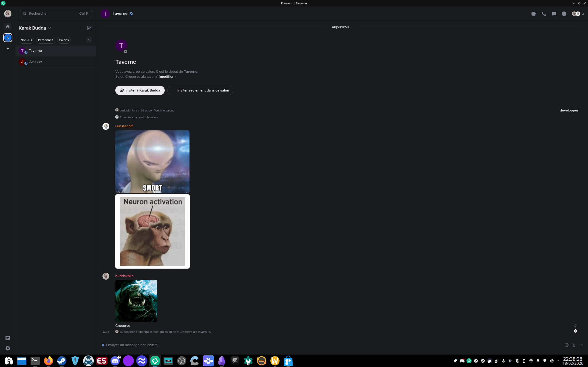Click the Inviter à Karak Budda button
588x367 pixels.
[x=140, y=90]
